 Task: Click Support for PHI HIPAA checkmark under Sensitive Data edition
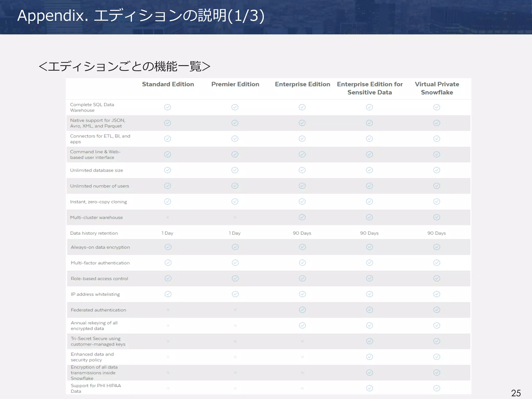pyautogui.click(x=370, y=388)
